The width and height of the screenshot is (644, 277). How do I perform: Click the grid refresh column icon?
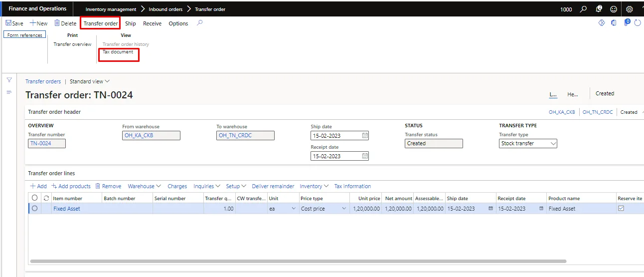coord(46,198)
